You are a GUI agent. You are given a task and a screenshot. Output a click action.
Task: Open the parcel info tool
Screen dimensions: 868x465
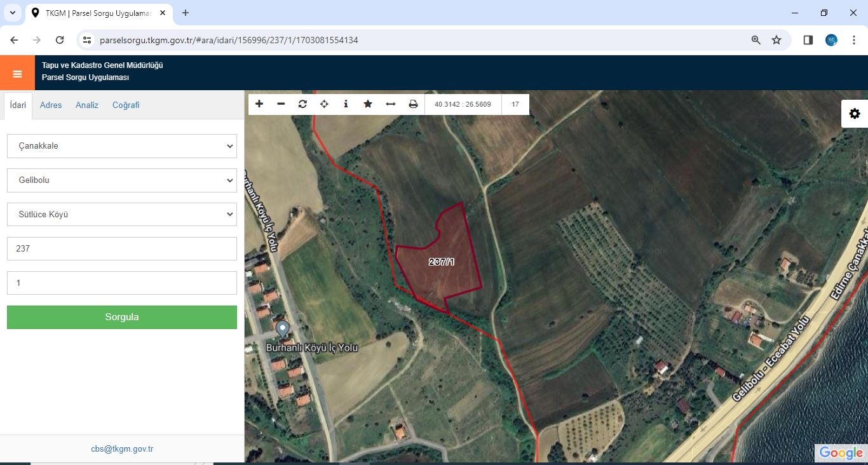tap(346, 104)
